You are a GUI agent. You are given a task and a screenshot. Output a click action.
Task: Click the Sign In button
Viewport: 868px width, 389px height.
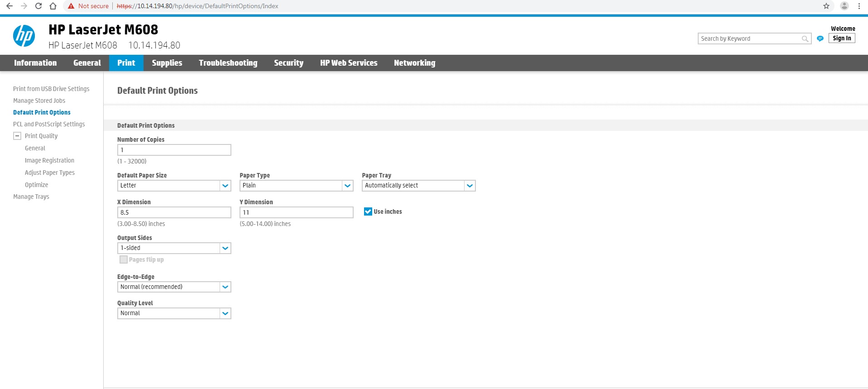pos(842,38)
